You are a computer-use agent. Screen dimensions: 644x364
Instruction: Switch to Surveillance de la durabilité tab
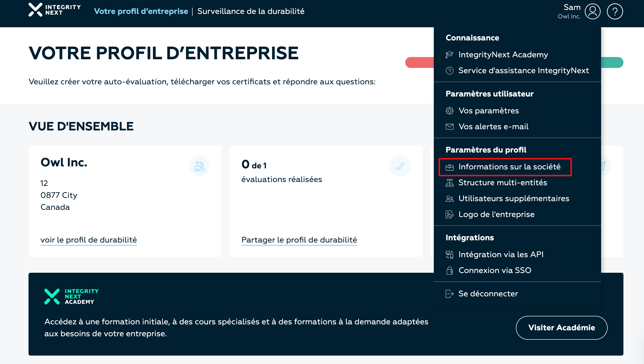(251, 11)
